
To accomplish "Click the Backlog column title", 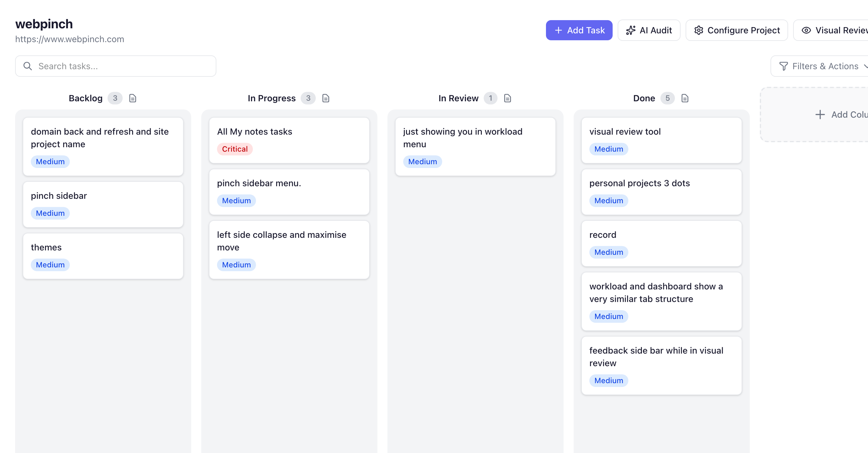I will tap(86, 98).
